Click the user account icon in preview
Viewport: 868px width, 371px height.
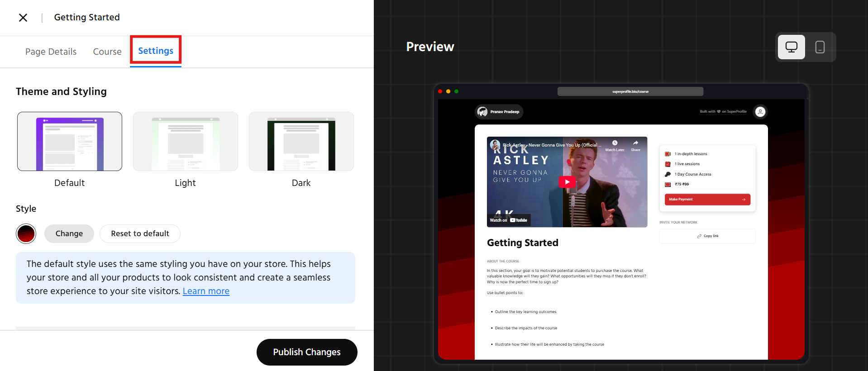tap(760, 112)
